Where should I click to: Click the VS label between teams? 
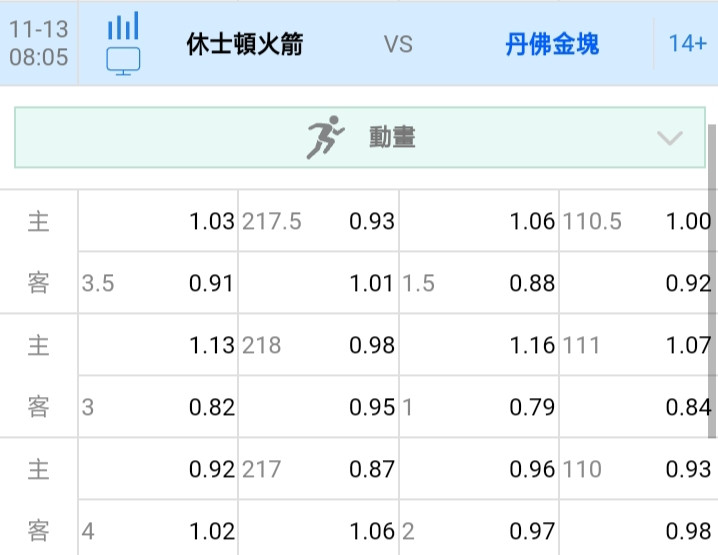pyautogui.click(x=398, y=44)
